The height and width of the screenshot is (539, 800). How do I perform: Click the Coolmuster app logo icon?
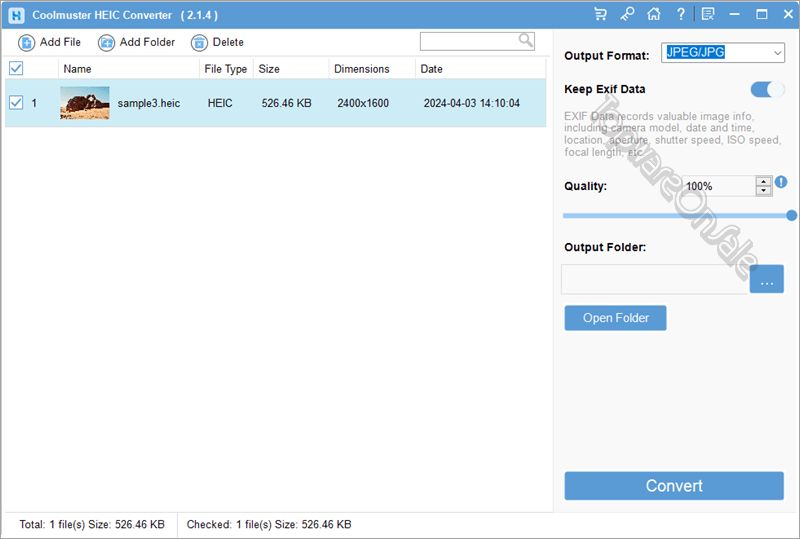coord(16,15)
